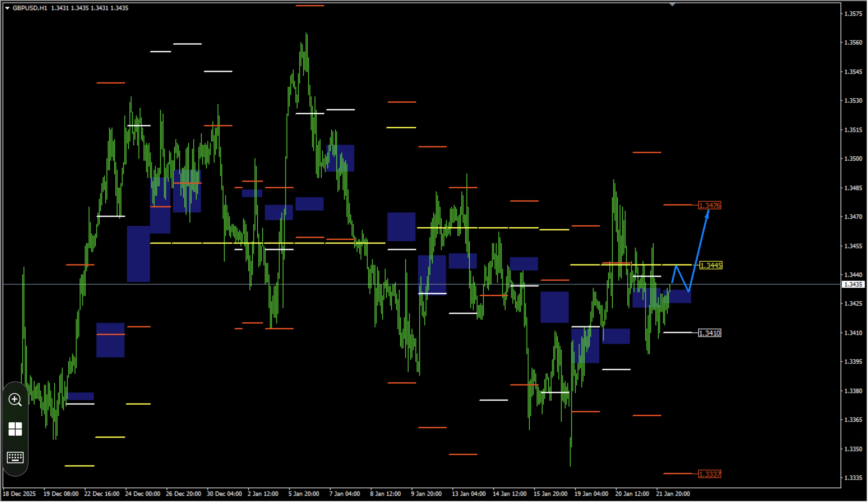This screenshot has width=868, height=502.
Task: Expand the GBPUSD,H1 chart dropdown arrow
Action: [7, 8]
